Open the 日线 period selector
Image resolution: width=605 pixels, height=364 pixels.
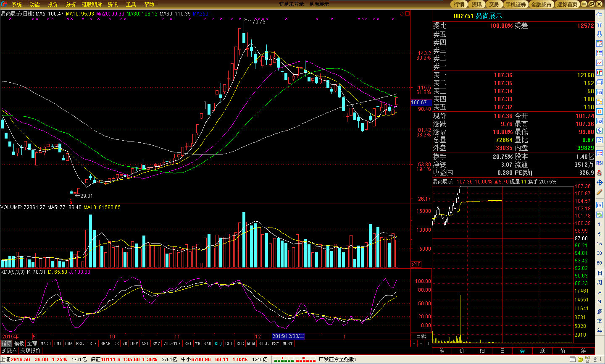pos(421,336)
